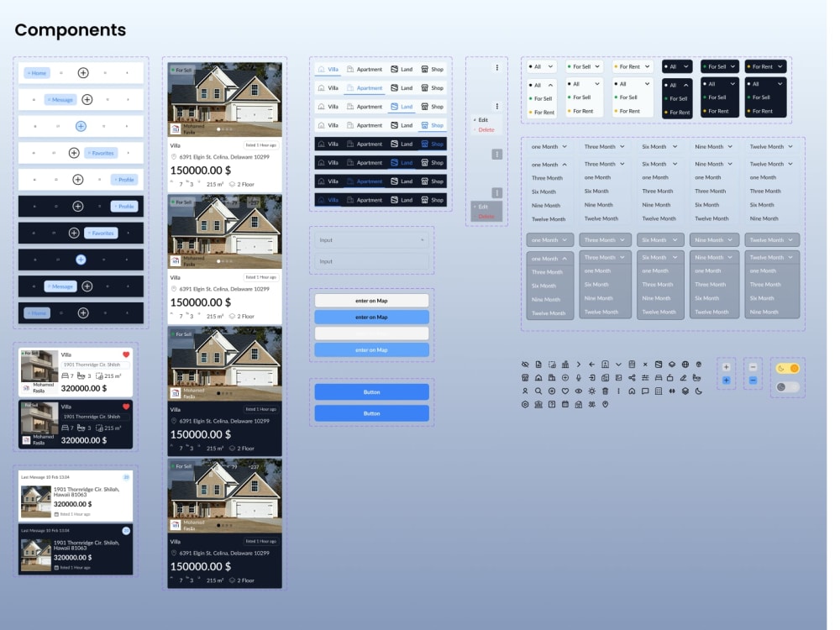Click the small x close icon in grid
840x630 pixels.
[645, 365]
